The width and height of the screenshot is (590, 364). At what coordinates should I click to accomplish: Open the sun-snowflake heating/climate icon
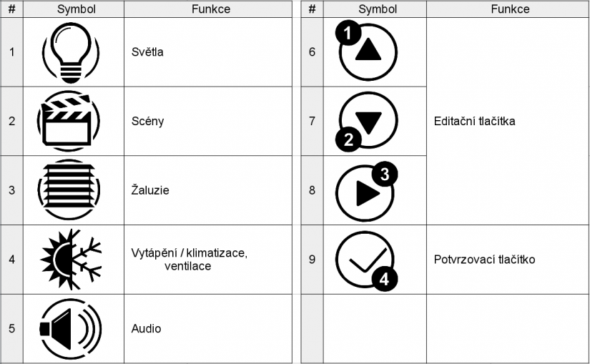click(71, 259)
